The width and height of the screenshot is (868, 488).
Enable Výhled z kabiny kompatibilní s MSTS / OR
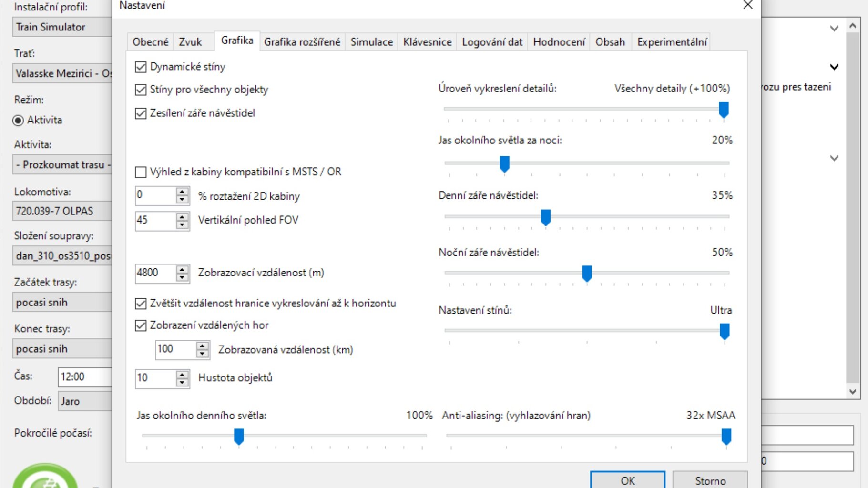141,172
